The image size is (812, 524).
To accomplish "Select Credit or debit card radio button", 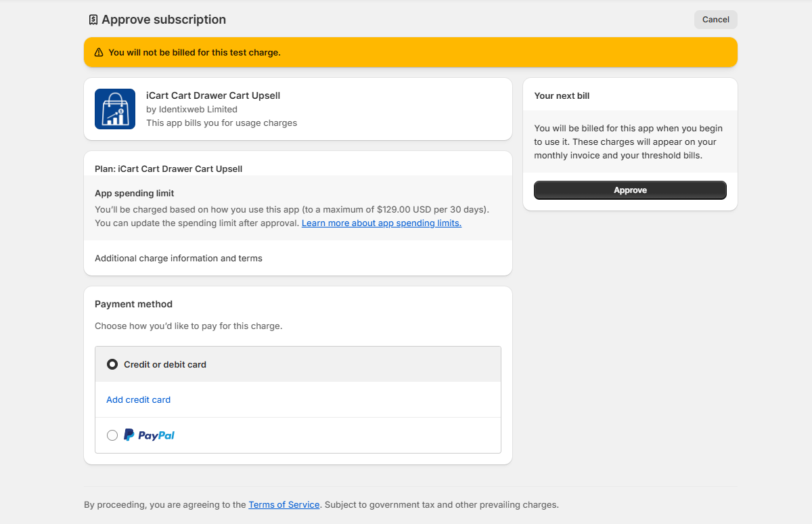I will point(112,364).
